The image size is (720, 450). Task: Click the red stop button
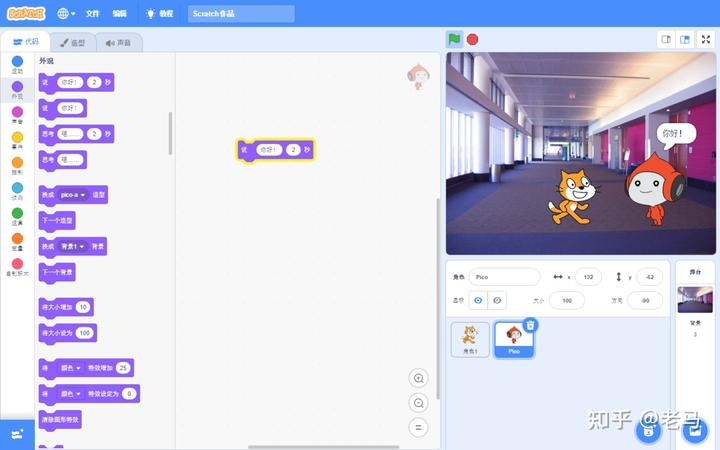pyautogui.click(x=472, y=39)
